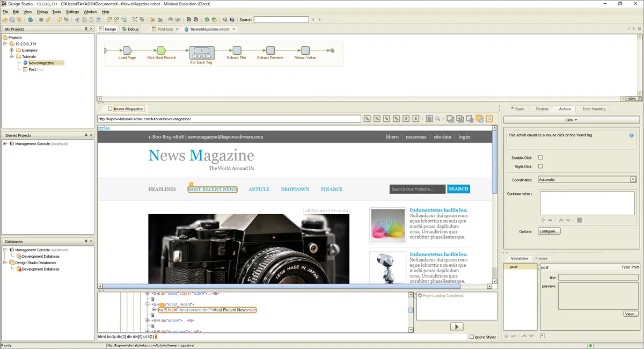Collapse the li id most_recent HTML node
644x349 pixels.
[147, 304]
